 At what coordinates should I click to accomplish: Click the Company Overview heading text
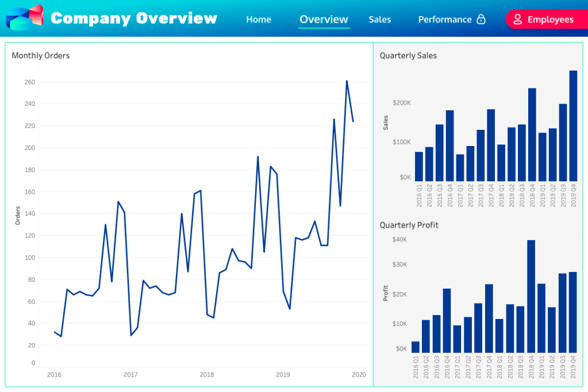[x=134, y=18]
